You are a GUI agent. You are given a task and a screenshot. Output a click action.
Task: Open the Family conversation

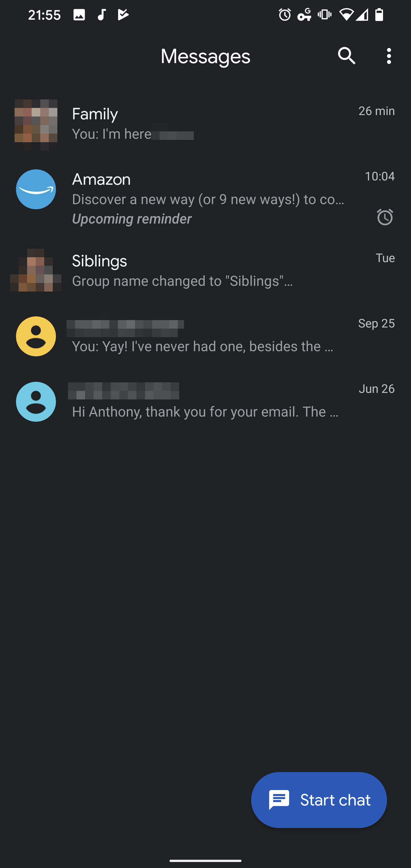click(x=209, y=124)
